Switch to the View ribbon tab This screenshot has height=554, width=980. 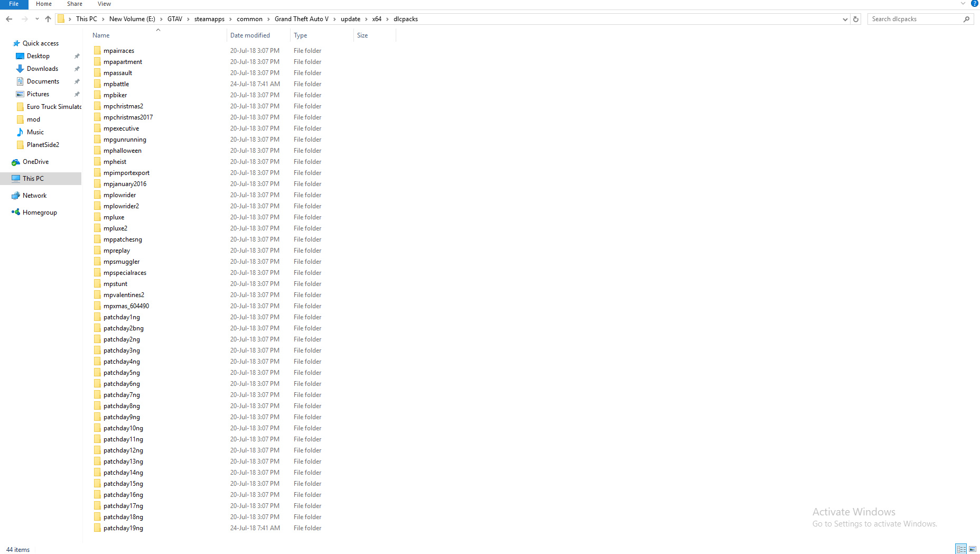tap(104, 4)
